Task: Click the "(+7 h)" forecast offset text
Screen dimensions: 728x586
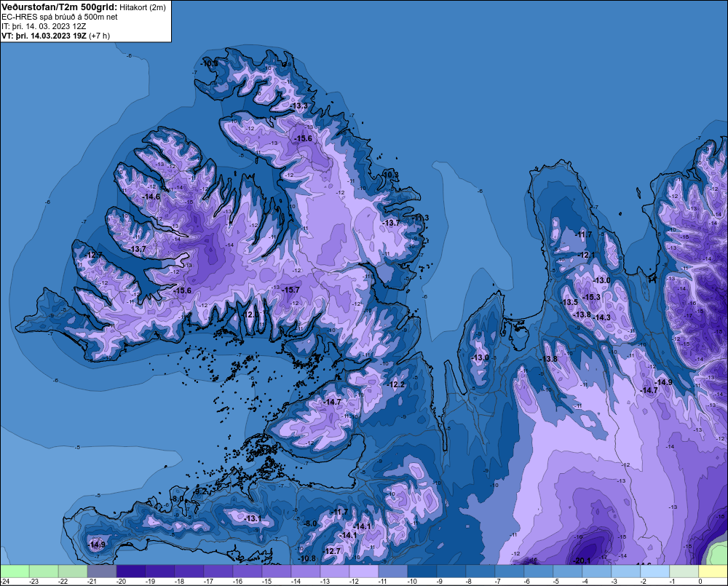Action: pyautogui.click(x=99, y=36)
